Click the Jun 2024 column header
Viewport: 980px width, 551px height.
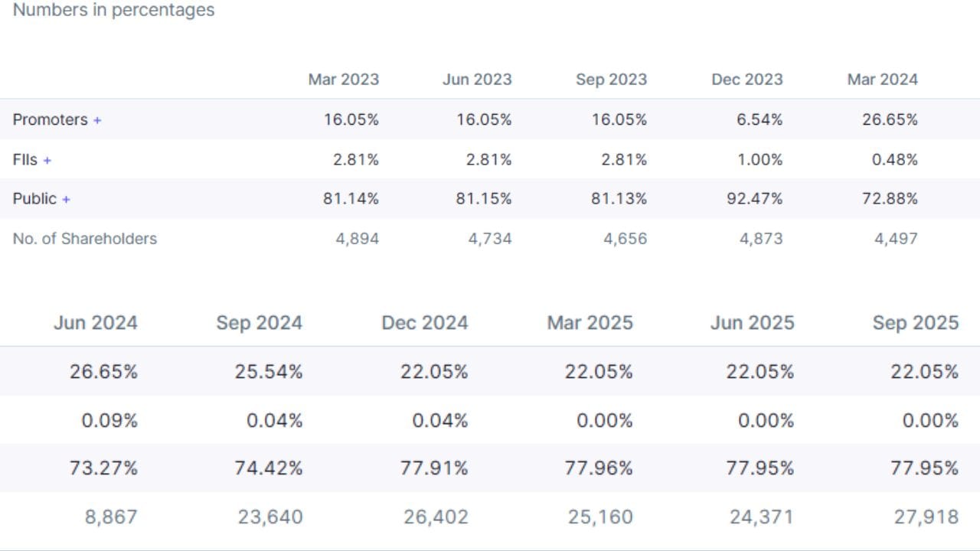click(96, 323)
